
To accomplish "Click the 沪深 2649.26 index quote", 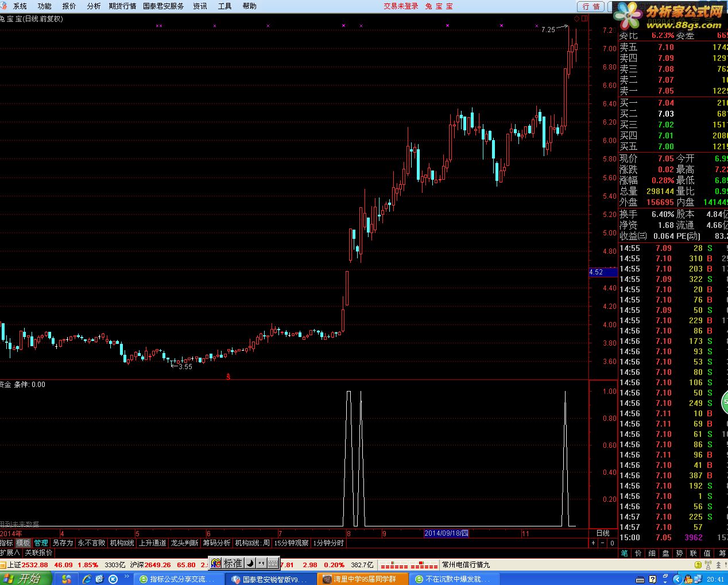I will pyautogui.click(x=150, y=565).
